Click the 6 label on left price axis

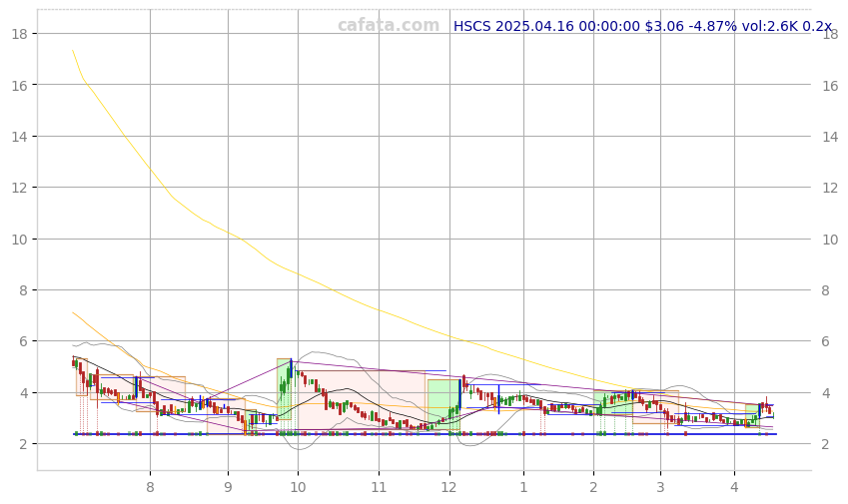[x=23, y=341]
